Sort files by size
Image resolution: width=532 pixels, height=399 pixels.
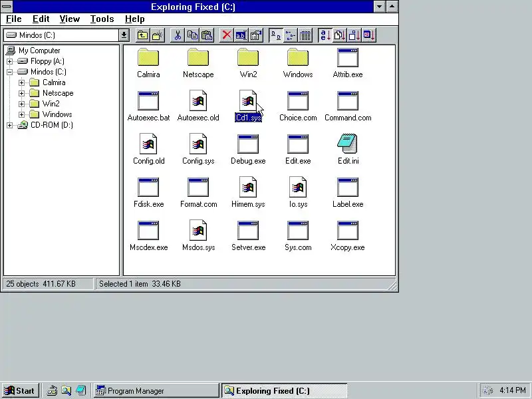(x=354, y=35)
